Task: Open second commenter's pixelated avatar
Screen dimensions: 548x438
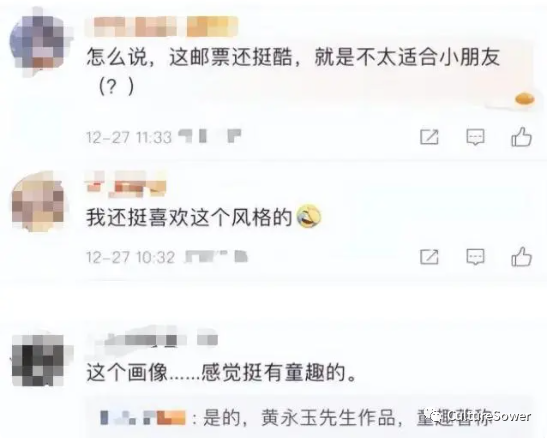Action: 38,203
